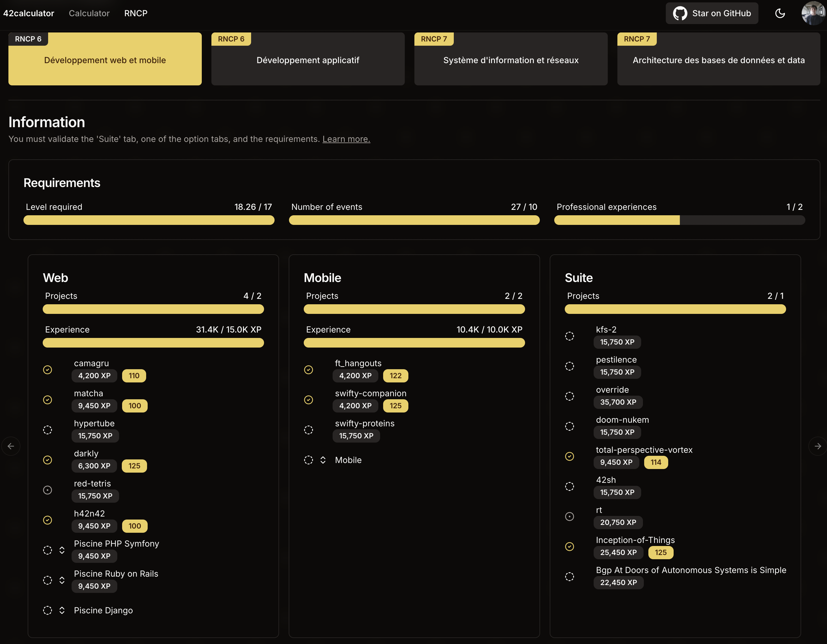
Task: Expand the Mobile piscine group
Action: click(x=323, y=460)
